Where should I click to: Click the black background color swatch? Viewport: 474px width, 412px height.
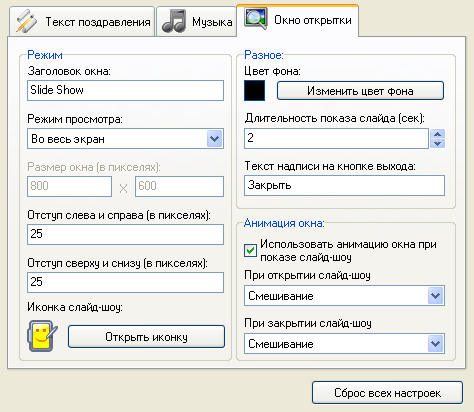click(254, 90)
